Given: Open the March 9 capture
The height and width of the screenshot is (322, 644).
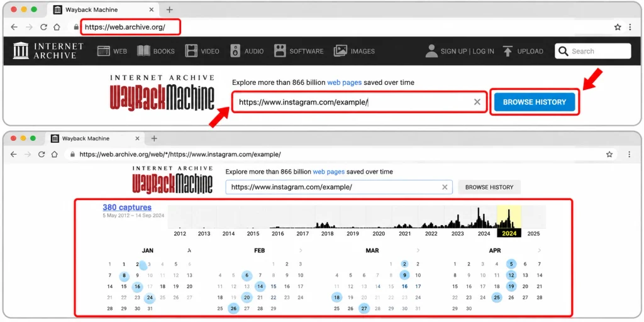Looking at the screenshot, I should (404, 275).
